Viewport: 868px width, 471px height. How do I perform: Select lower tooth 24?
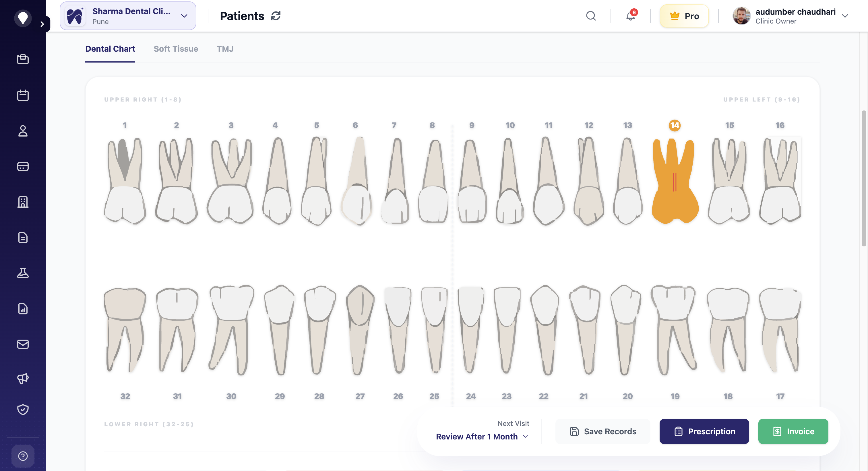471,330
